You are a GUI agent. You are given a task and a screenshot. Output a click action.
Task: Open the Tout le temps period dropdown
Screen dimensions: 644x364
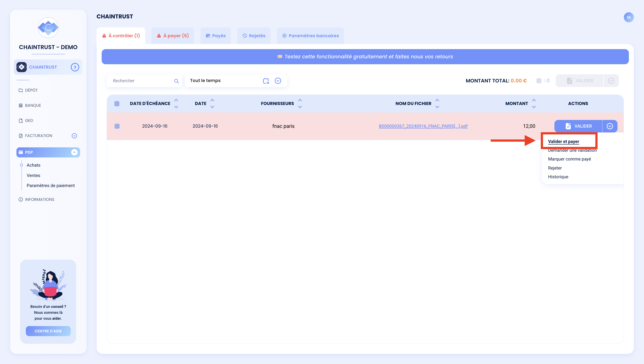coord(278,81)
